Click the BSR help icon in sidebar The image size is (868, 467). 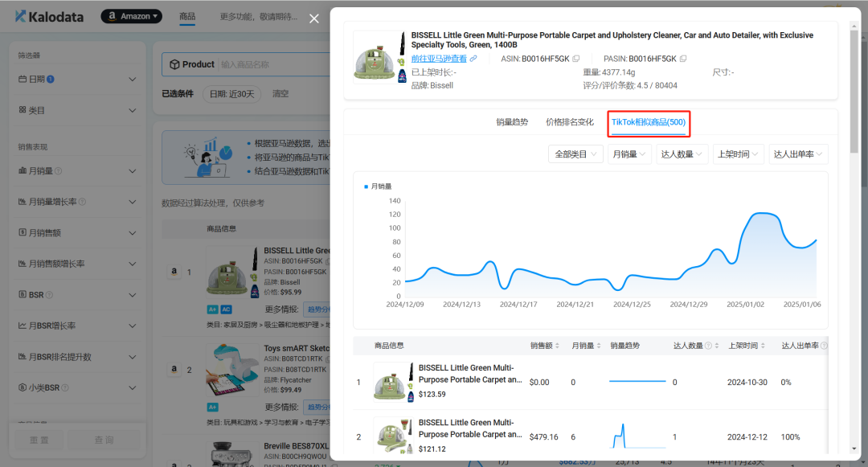click(x=50, y=295)
